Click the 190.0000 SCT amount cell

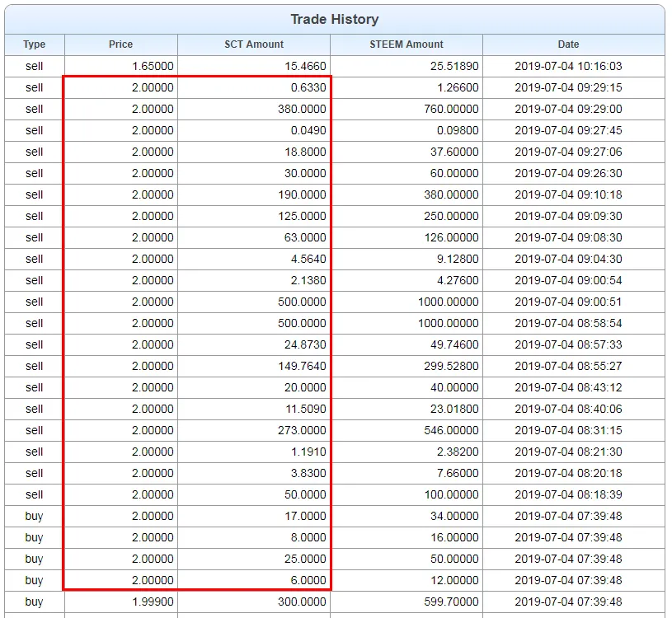(x=302, y=194)
